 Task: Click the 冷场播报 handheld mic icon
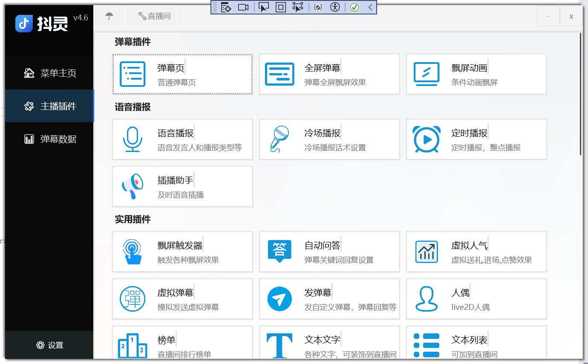pyautogui.click(x=280, y=139)
